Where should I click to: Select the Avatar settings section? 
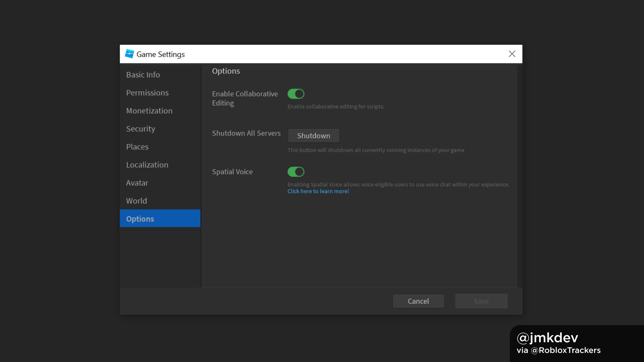pos(137,183)
